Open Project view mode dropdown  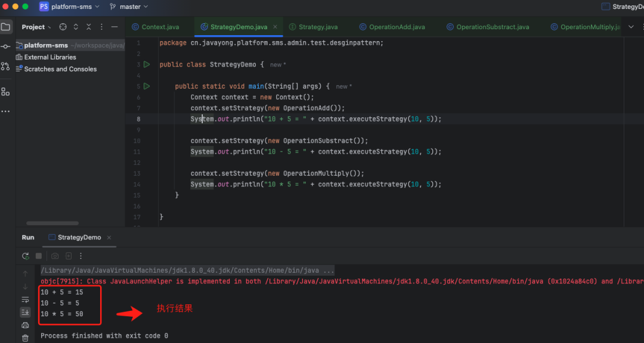click(36, 27)
